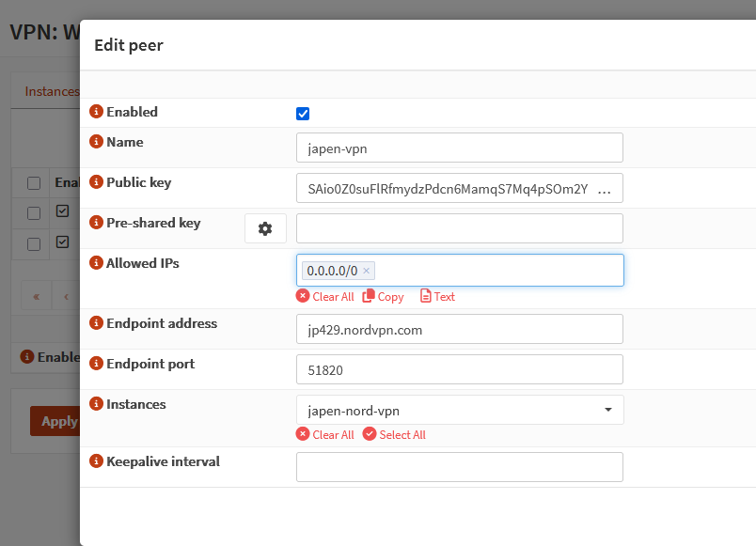Viewport: 756px width, 546px height.
Task: Click the info icon beside Enabled
Action: tap(95, 112)
